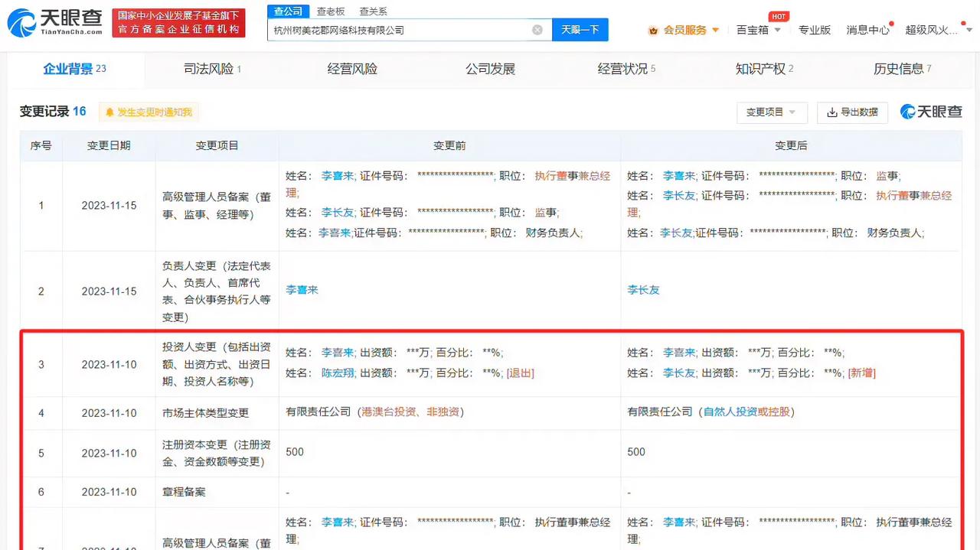Open the 经营风险 tab

point(352,69)
